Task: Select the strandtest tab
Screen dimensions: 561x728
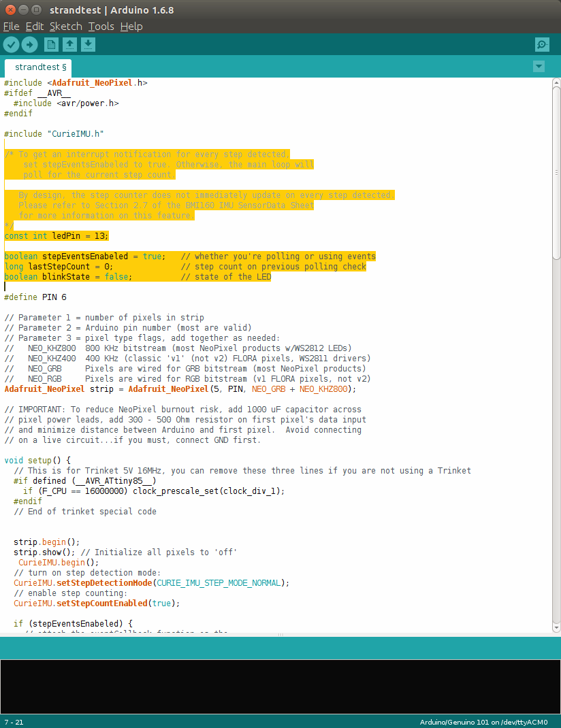Action: (38, 67)
